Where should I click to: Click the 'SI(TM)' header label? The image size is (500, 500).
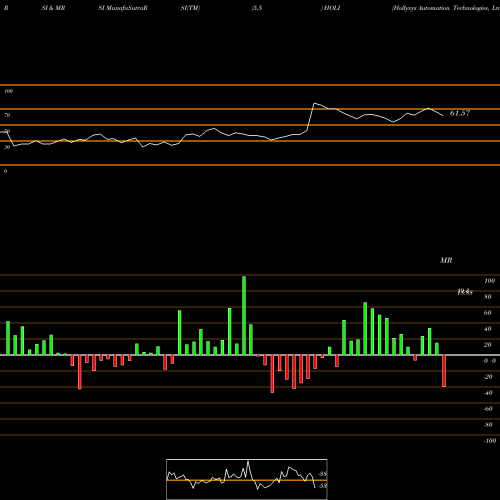(x=190, y=8)
